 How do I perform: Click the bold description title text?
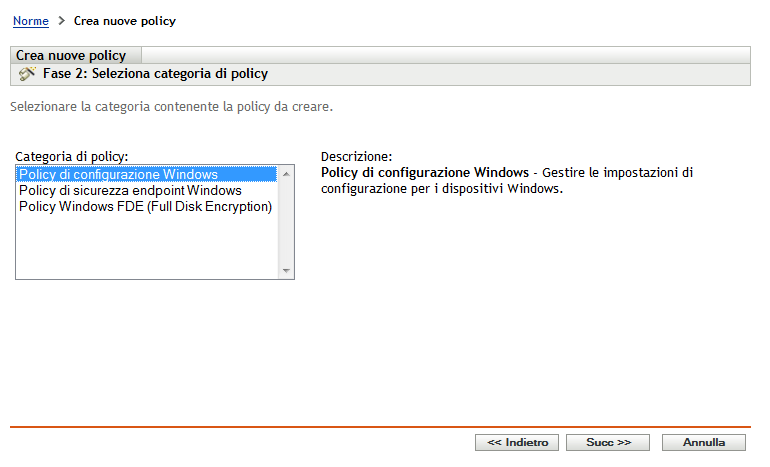[425, 173]
